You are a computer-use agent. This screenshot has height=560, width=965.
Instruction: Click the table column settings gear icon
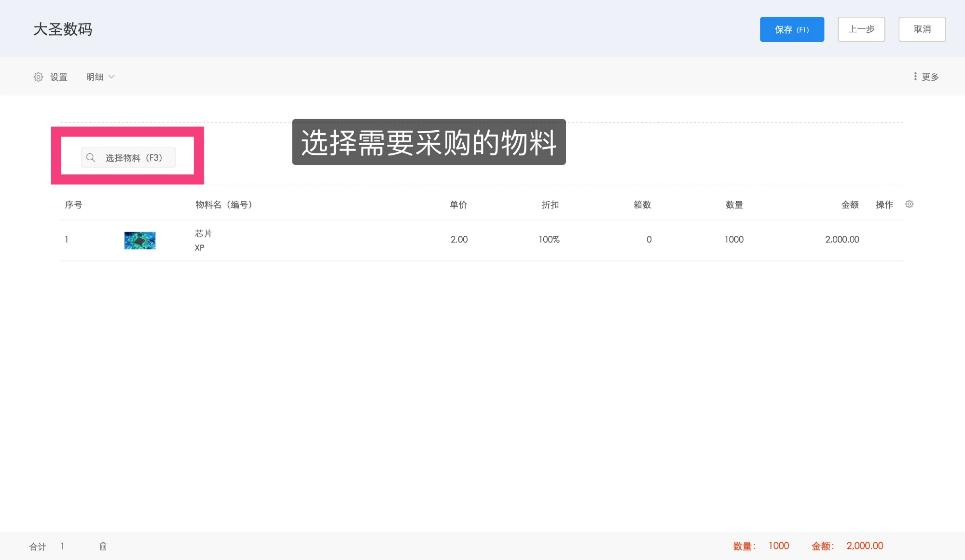coord(909,205)
